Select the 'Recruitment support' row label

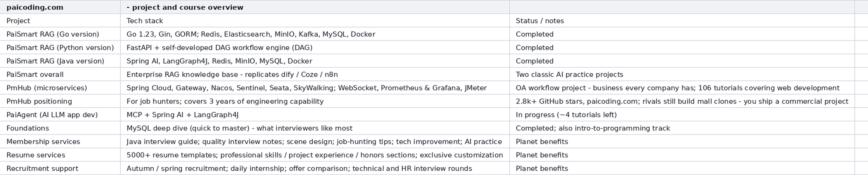[x=60, y=168]
